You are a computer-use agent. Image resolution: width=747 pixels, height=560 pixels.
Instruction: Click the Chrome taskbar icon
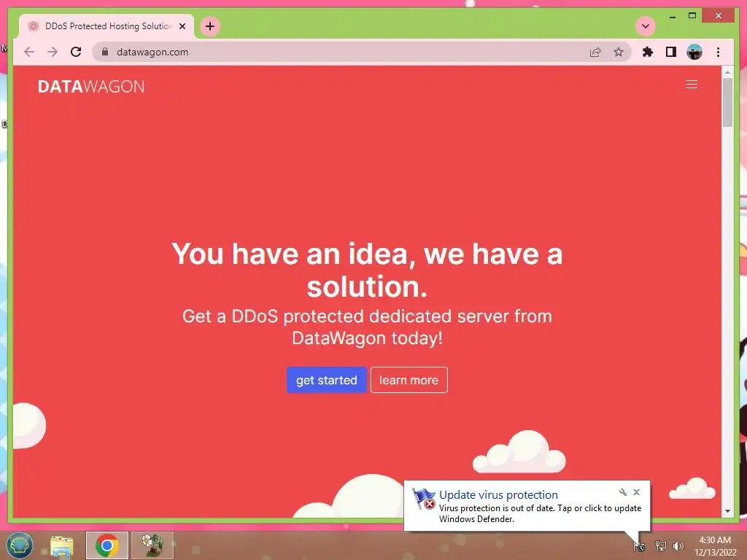click(x=107, y=545)
